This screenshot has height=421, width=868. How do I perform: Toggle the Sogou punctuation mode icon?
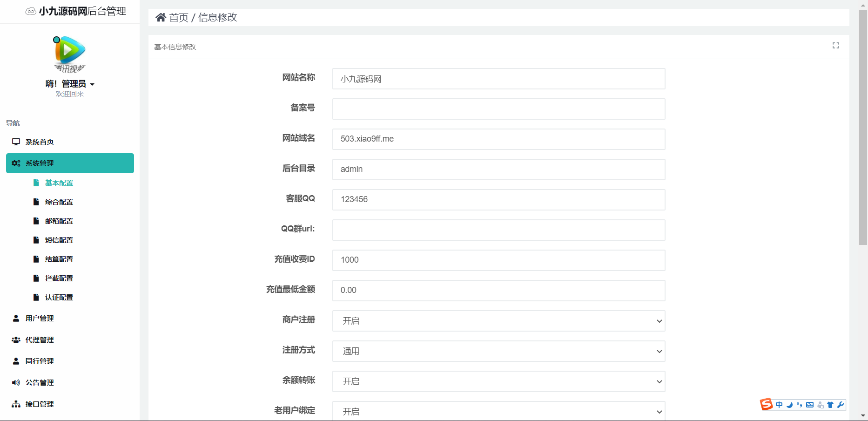(800, 405)
